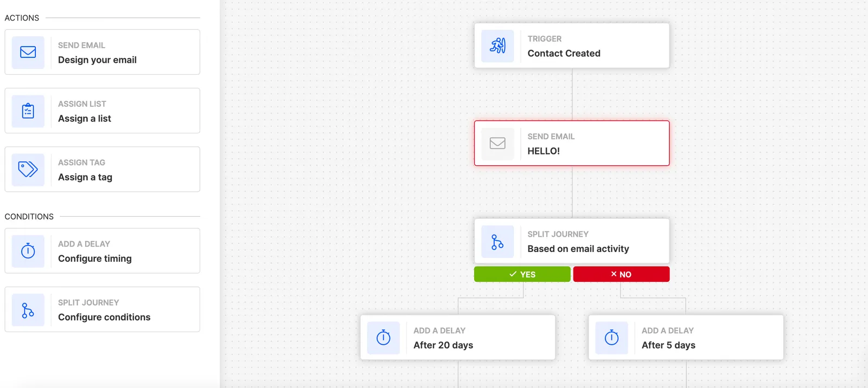
Task: Choose the 'Assign a list' action card
Action: click(x=103, y=111)
